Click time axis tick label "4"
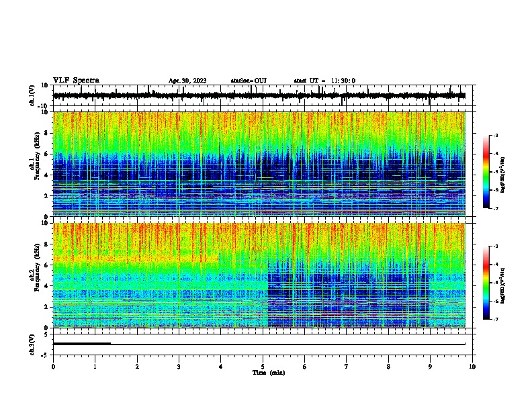Image resolution: width=532 pixels, height=411 pixels. click(x=221, y=367)
